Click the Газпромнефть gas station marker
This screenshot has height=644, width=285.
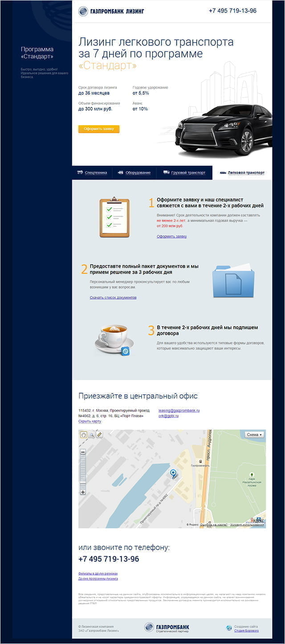(x=201, y=462)
